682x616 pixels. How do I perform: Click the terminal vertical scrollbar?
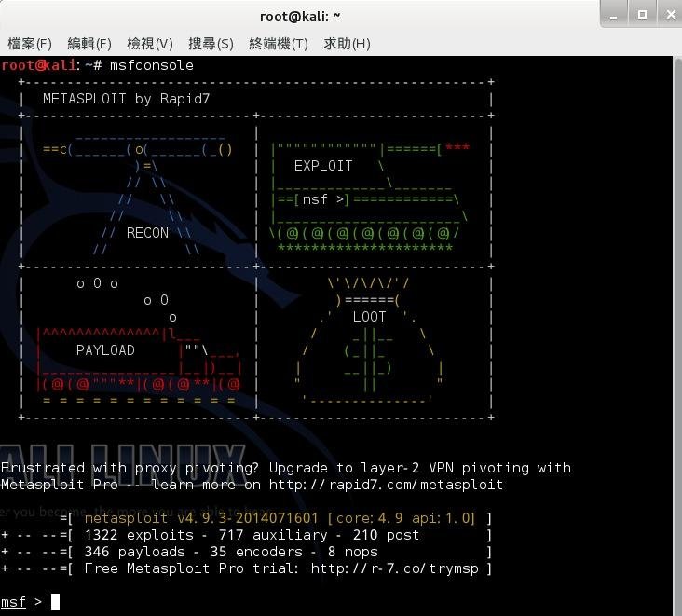coord(677,335)
